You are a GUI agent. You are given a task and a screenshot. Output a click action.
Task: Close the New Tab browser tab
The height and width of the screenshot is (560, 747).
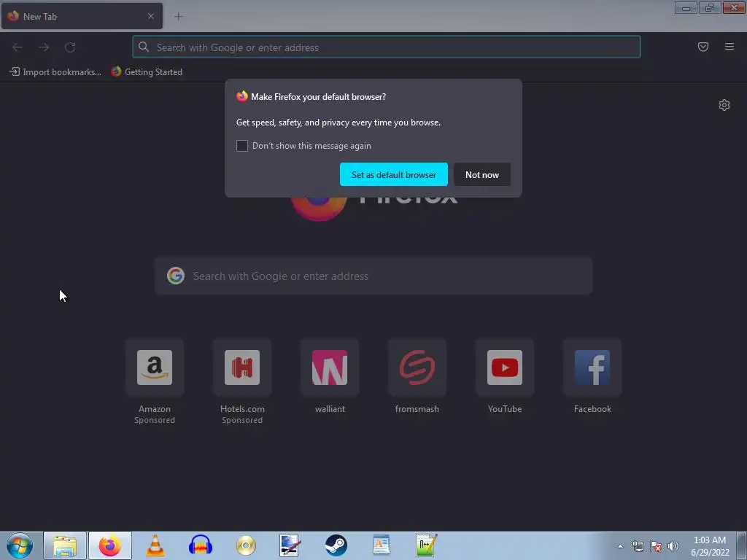(x=150, y=16)
